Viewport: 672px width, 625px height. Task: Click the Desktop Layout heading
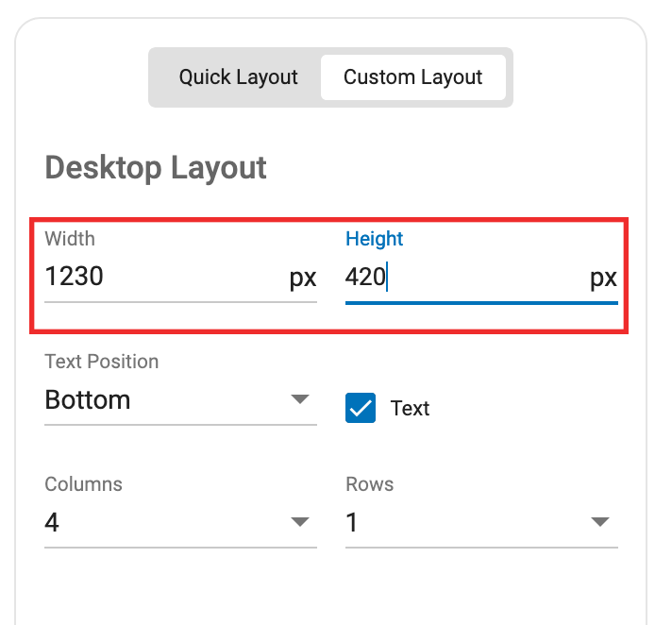coord(156,168)
